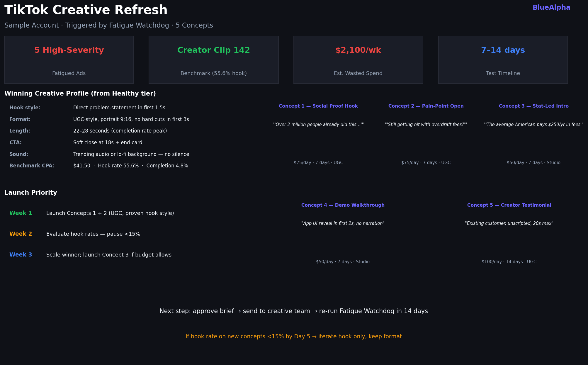588x365 pixels.
Task: Select the "$41.50 · Hook rate 55.6%" benchmark values
Action: pyautogui.click(x=131, y=166)
